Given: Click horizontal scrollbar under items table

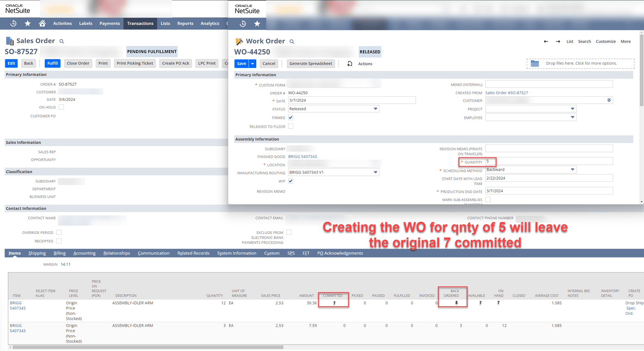Looking at the screenshot, I should [x=148, y=347].
